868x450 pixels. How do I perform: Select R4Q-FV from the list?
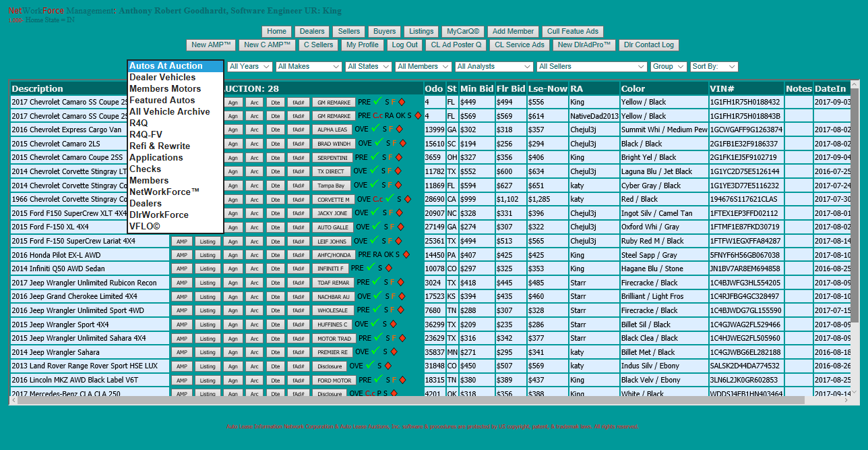(x=175, y=135)
